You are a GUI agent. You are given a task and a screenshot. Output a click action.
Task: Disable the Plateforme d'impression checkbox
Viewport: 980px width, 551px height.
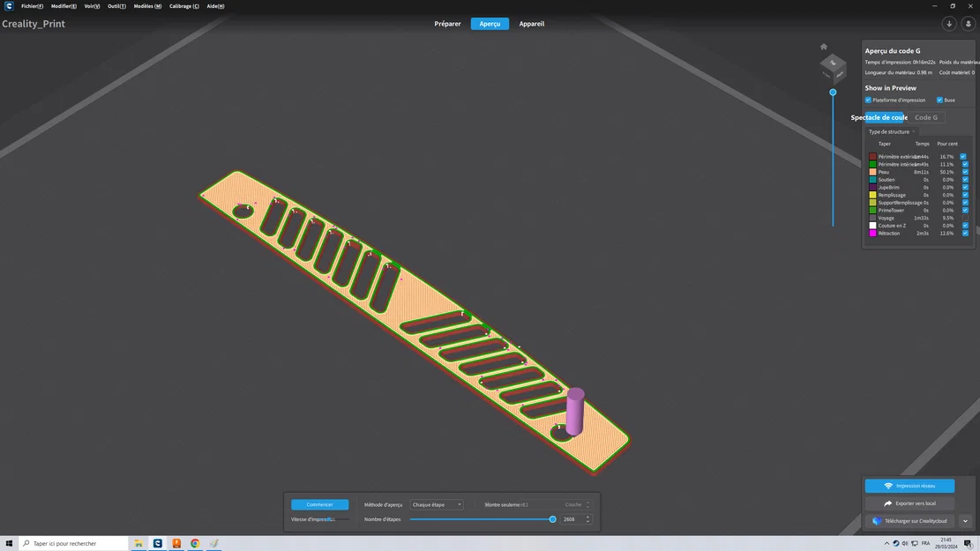[x=868, y=100]
